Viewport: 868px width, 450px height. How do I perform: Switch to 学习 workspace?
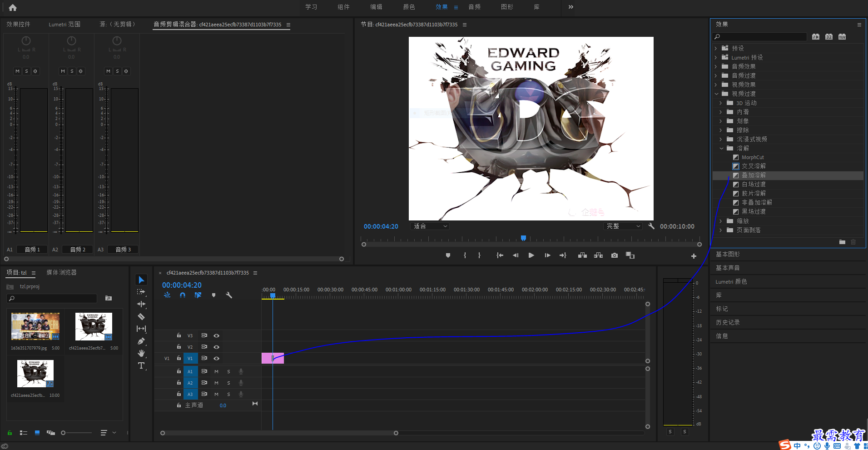point(311,7)
